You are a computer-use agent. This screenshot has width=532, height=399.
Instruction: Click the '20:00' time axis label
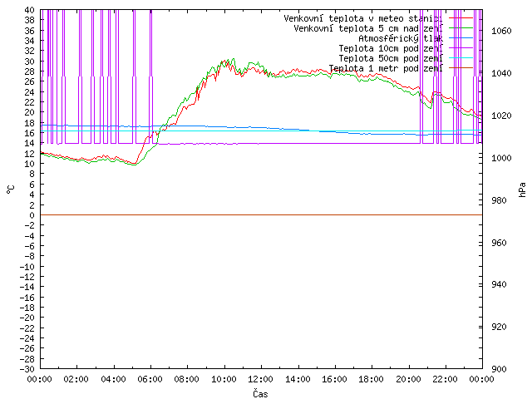pyautogui.click(x=408, y=379)
